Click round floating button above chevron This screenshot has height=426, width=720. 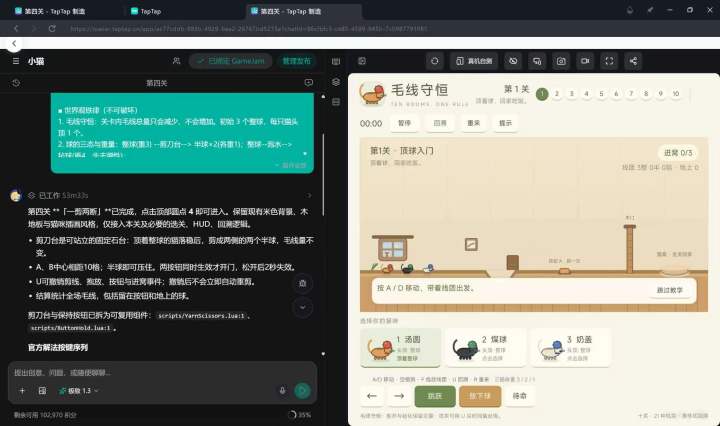tap(303, 283)
